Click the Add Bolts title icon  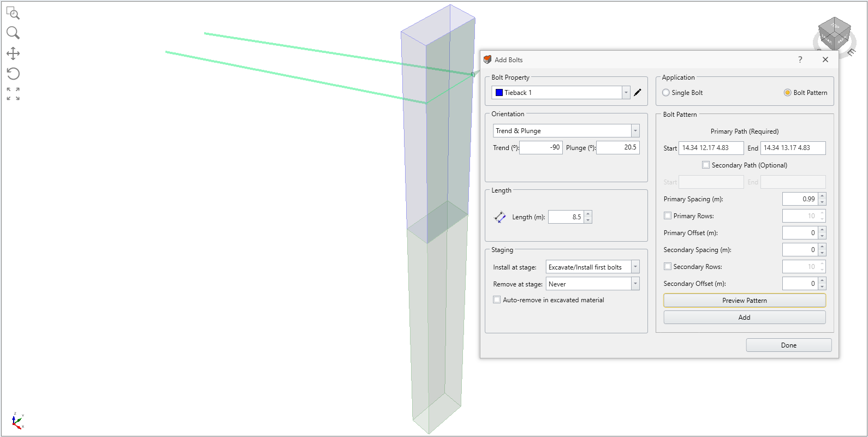487,59
